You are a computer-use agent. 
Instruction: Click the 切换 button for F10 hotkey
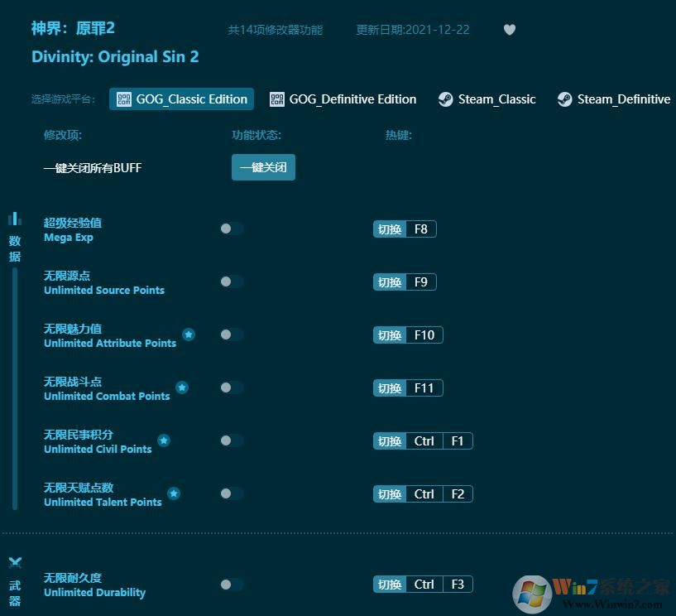[390, 335]
